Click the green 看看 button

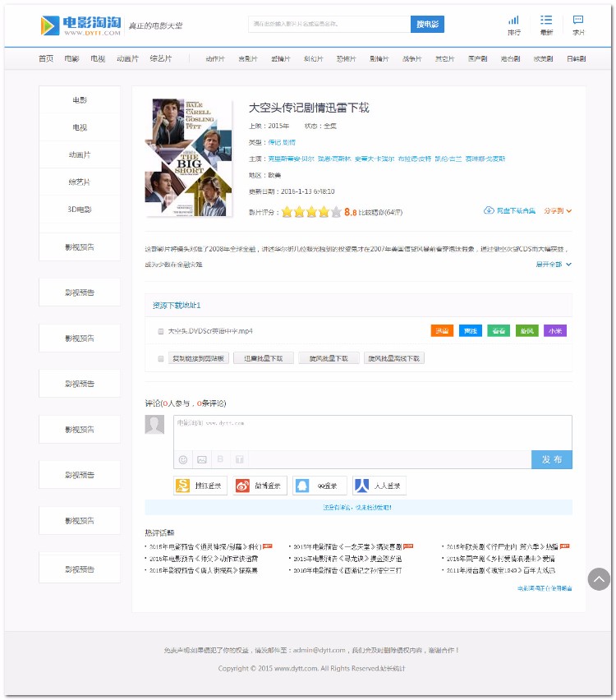(499, 331)
